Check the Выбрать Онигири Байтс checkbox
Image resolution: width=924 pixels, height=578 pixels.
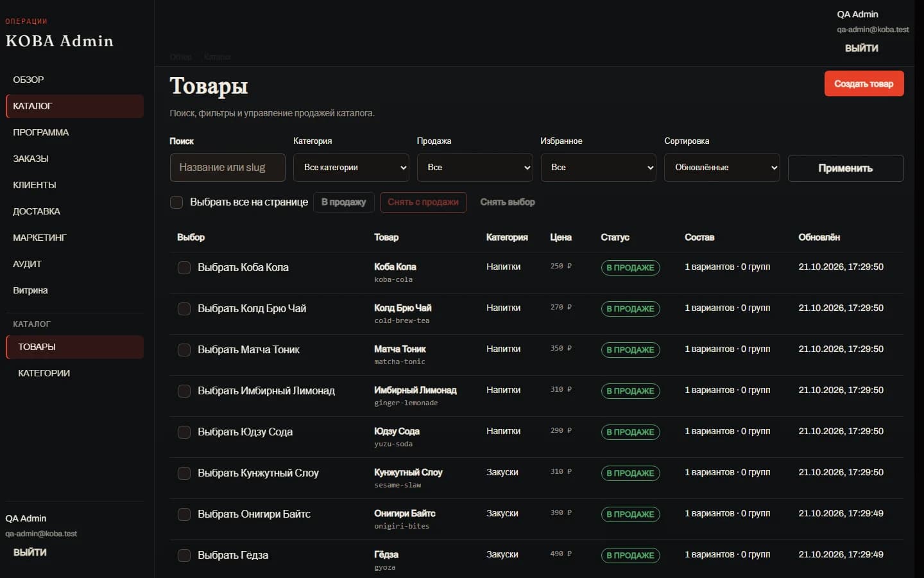tap(184, 514)
